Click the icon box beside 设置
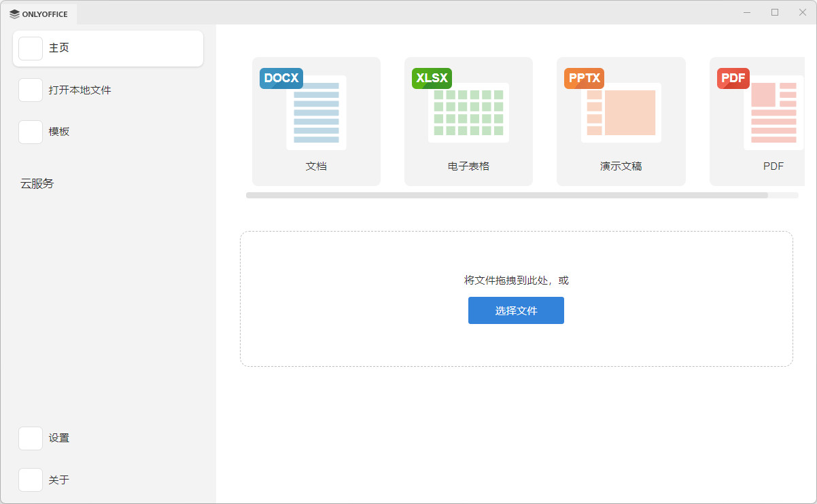Image resolution: width=817 pixels, height=504 pixels. point(31,438)
